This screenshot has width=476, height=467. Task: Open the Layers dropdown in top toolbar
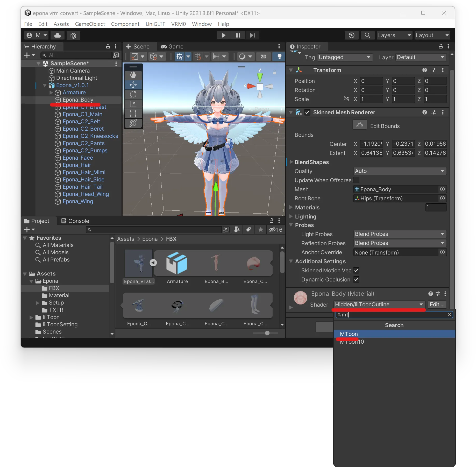(394, 35)
